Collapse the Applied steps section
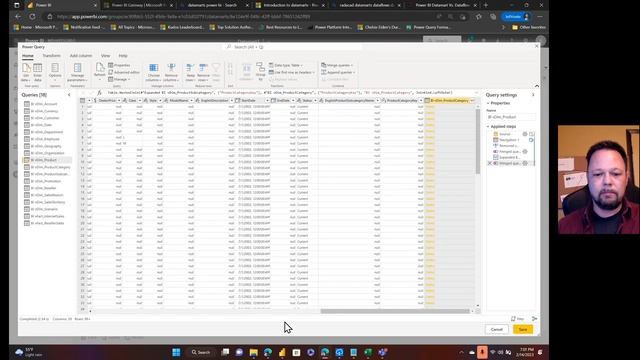Screen dimensions: 640x360 (x=488, y=127)
